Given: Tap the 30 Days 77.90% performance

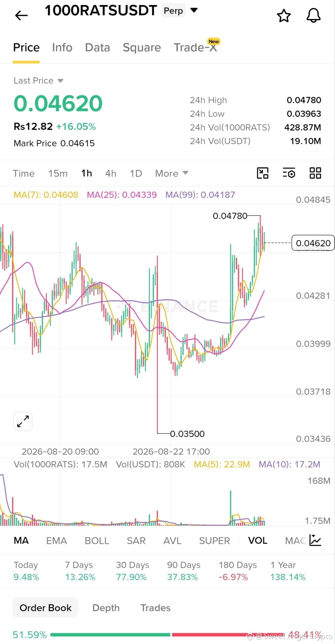Looking at the screenshot, I should 132,571.
